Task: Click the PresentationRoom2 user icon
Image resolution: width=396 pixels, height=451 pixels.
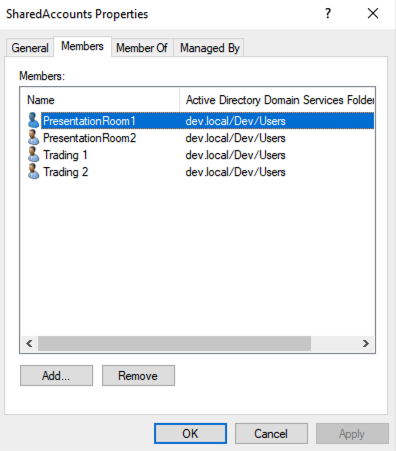Action: tap(33, 138)
